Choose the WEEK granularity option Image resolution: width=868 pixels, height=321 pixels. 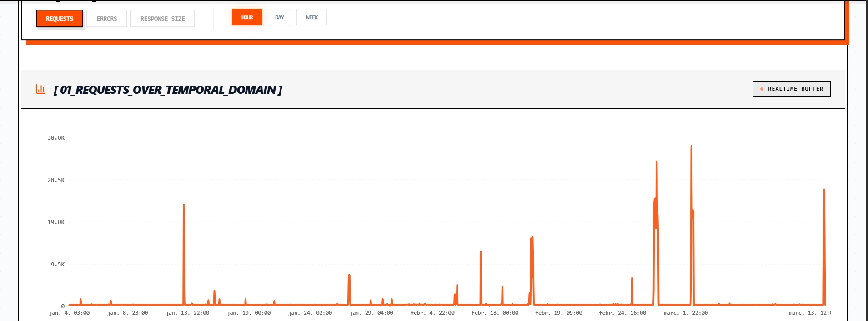pos(311,17)
